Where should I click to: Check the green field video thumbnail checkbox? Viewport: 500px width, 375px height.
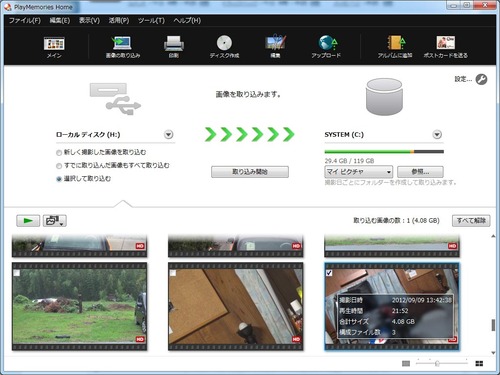click(16, 273)
